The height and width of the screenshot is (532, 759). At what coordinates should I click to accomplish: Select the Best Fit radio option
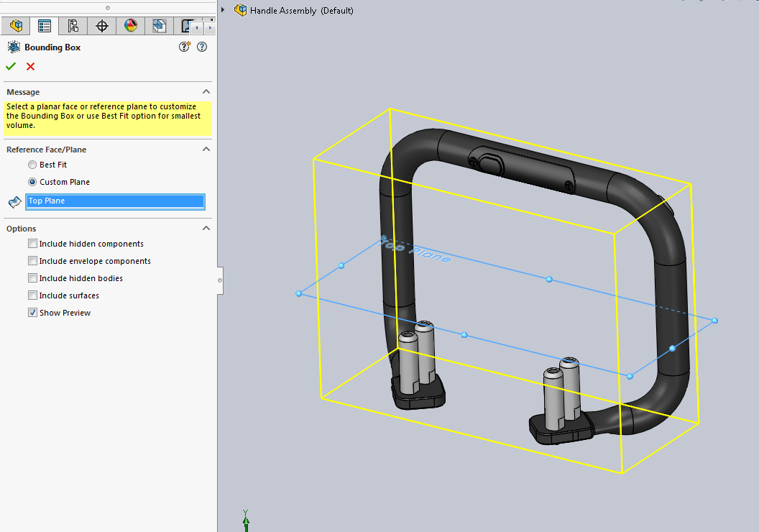pos(32,165)
